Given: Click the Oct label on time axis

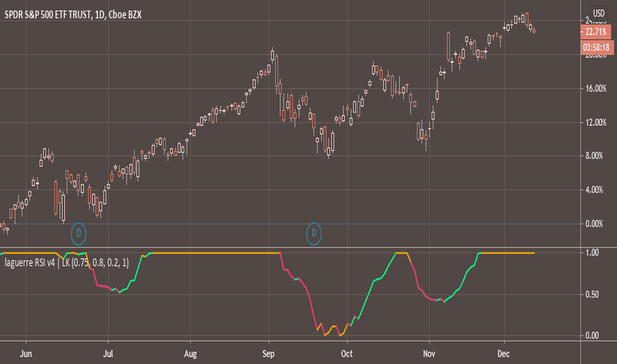Looking at the screenshot, I should pyautogui.click(x=347, y=354).
